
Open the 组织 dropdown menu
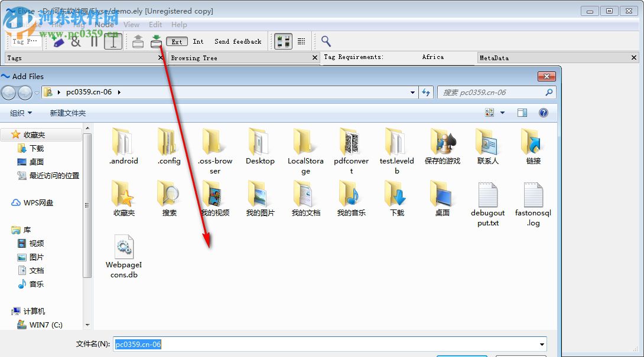[21, 113]
